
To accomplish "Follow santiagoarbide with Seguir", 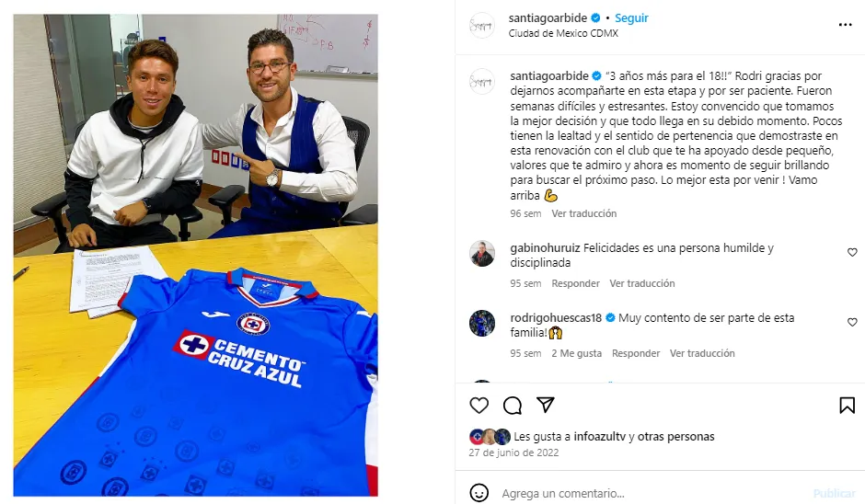I will coord(631,18).
